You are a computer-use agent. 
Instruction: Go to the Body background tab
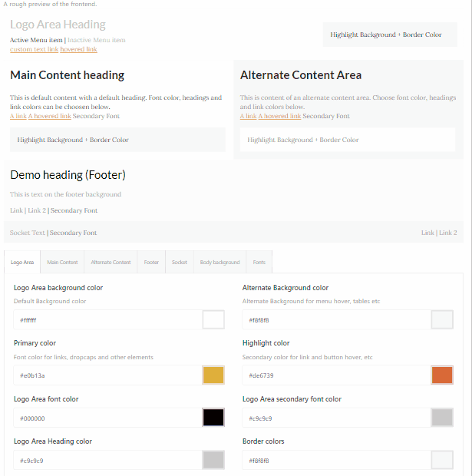[219, 262]
